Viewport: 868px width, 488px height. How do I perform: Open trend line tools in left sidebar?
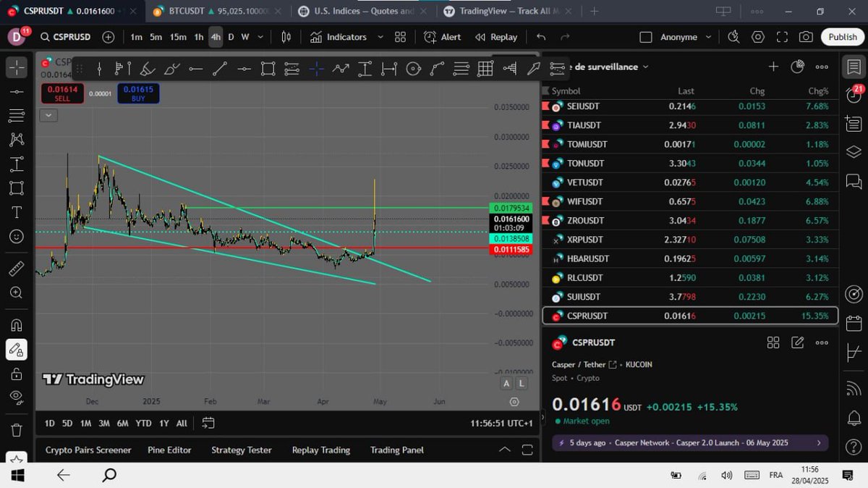[x=16, y=92]
